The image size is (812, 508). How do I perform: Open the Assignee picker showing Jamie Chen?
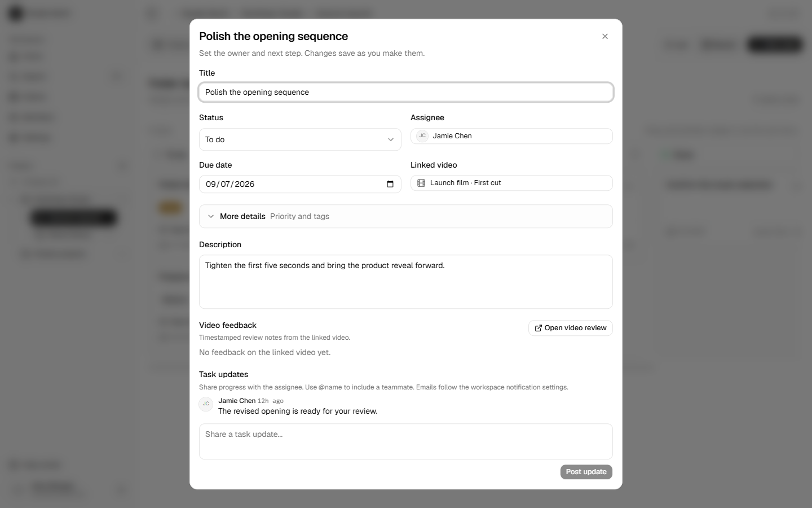coord(511,136)
